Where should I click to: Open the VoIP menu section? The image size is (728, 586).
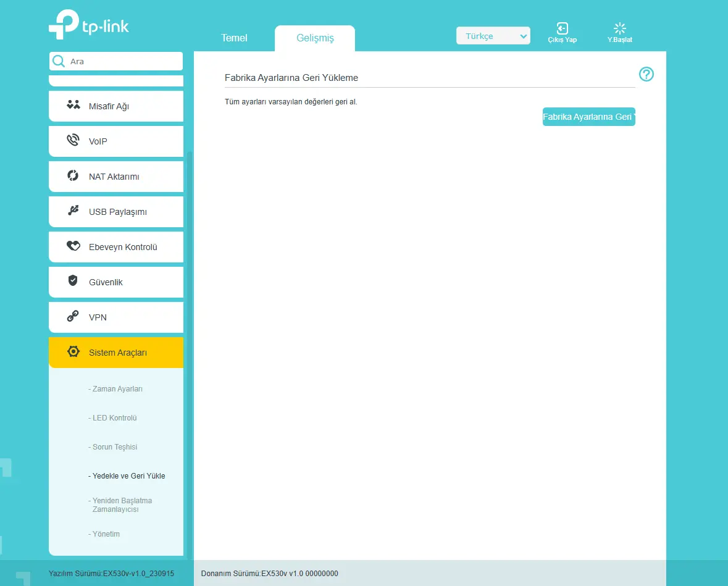pos(116,141)
